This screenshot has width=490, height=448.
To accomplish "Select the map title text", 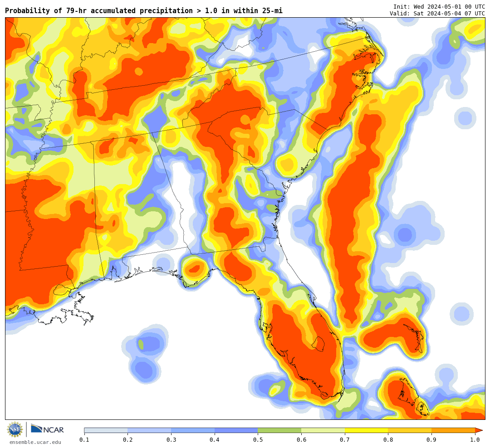I will pos(144,10).
